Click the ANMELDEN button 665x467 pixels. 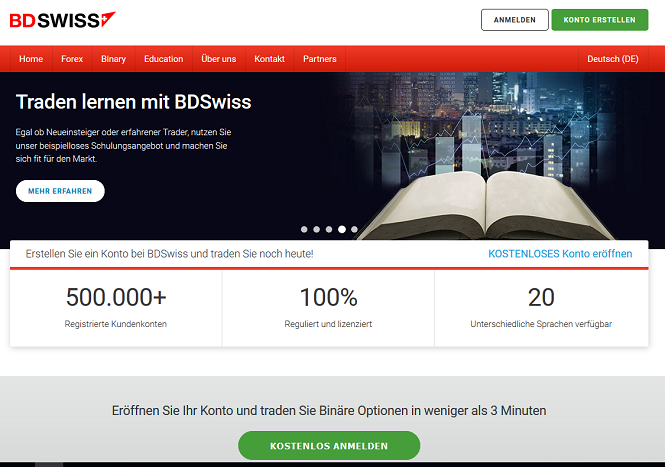[x=514, y=20]
